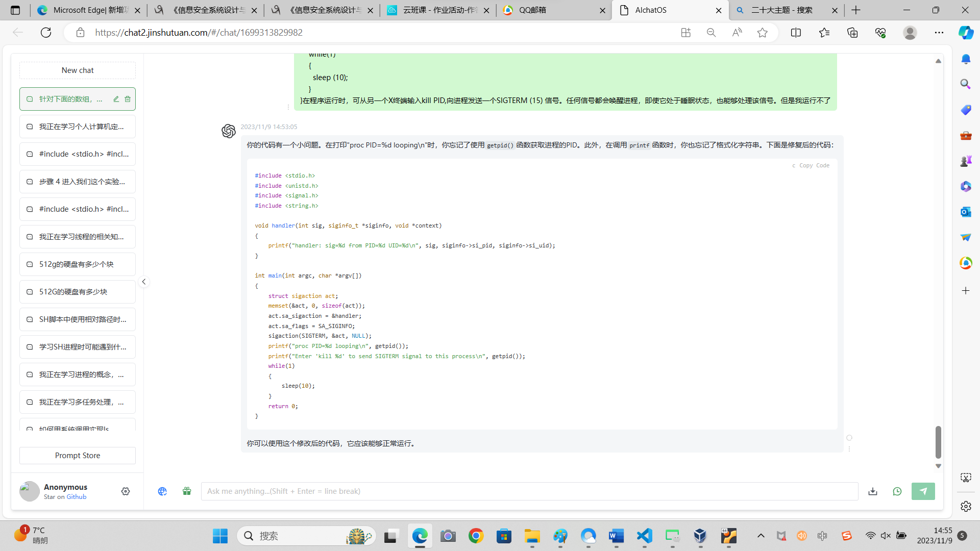The width and height of the screenshot is (980, 551).
Task: Open the Prompt Store
Action: coord(78,456)
